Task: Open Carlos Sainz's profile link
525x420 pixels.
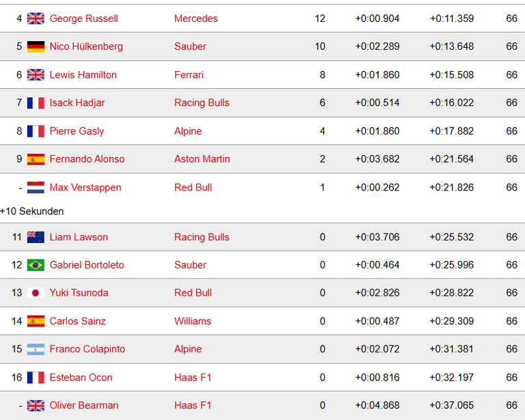Action: click(78, 321)
